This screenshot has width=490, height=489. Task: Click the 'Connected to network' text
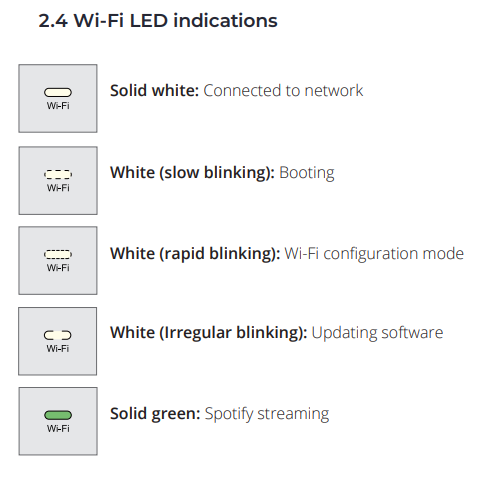tap(283, 90)
